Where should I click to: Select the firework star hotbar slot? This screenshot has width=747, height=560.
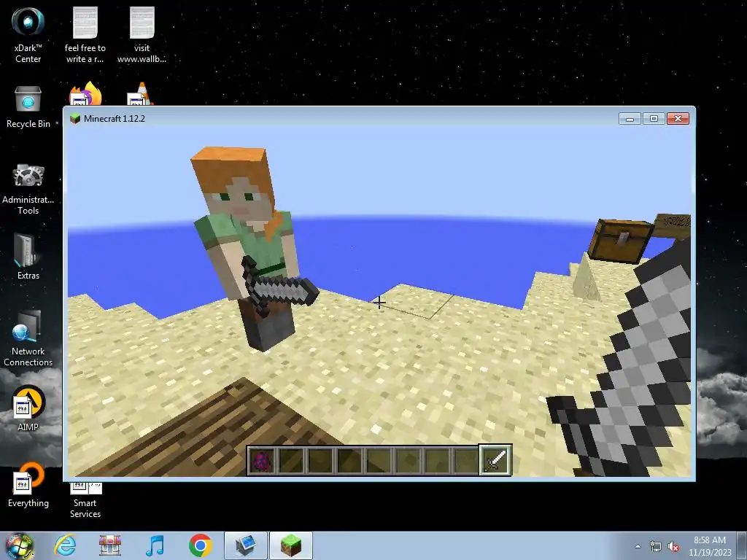[x=262, y=461]
